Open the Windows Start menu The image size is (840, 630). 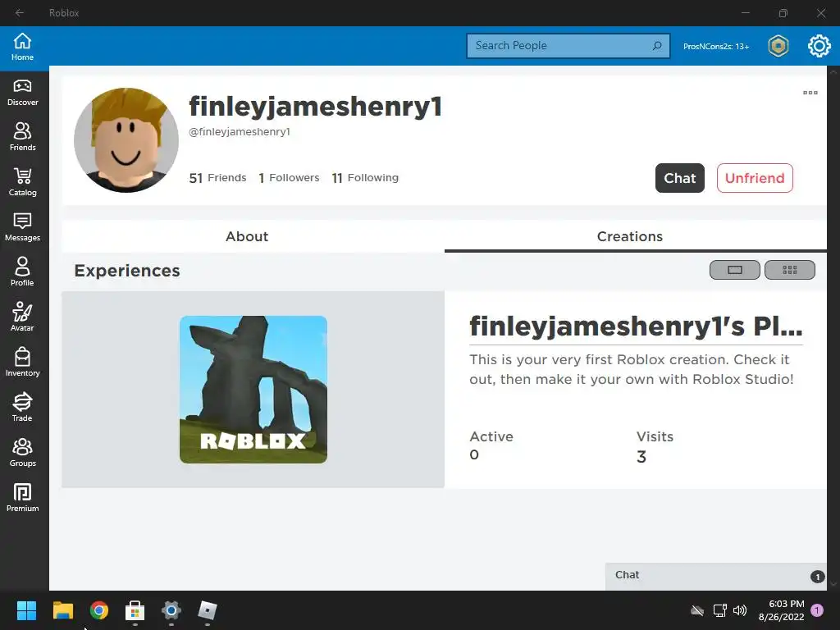[26, 610]
